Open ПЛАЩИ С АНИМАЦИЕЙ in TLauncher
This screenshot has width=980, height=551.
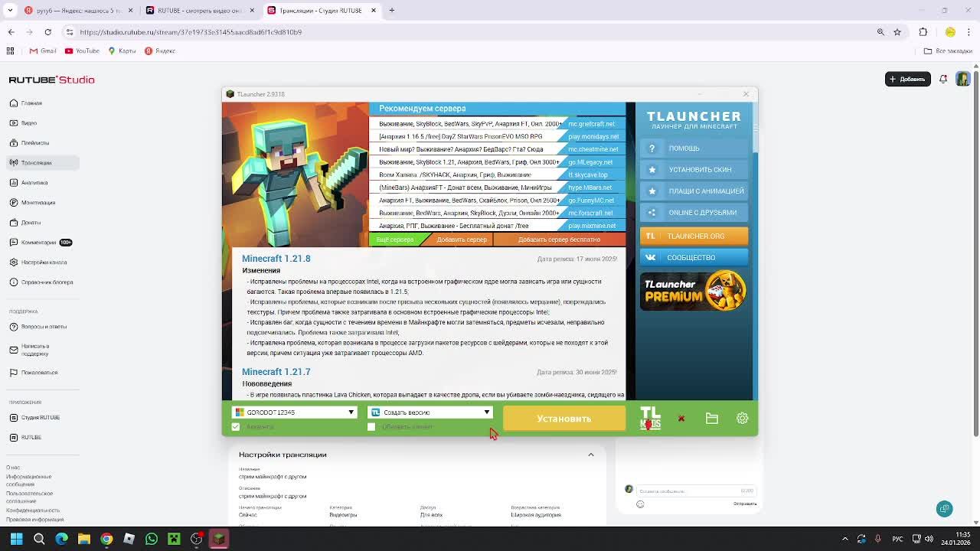(694, 191)
